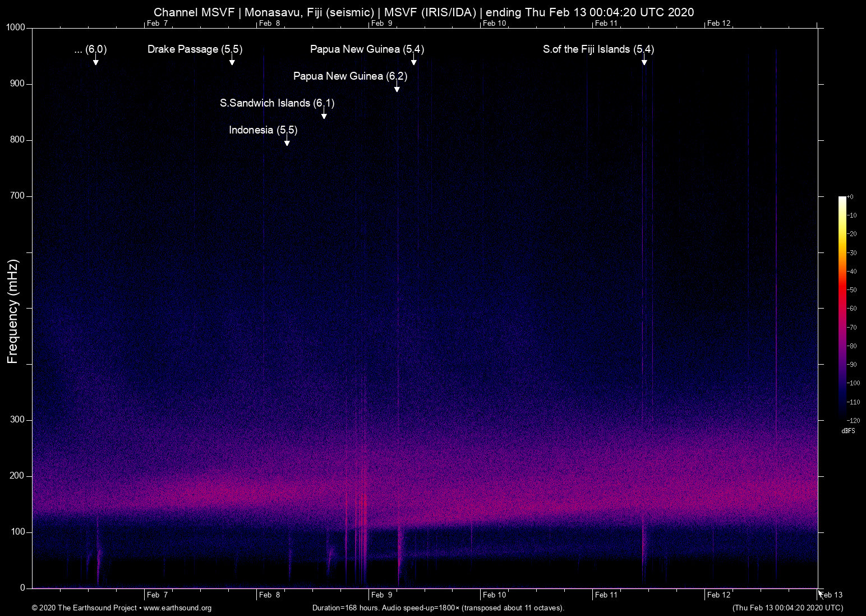
Task: Click the Indonesia (5.5) event arrow
Action: click(x=287, y=142)
